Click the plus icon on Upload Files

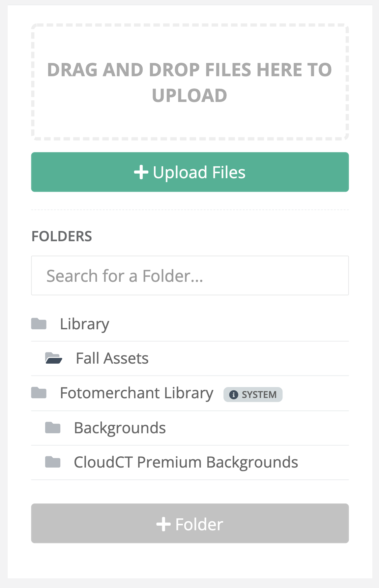coord(141,172)
